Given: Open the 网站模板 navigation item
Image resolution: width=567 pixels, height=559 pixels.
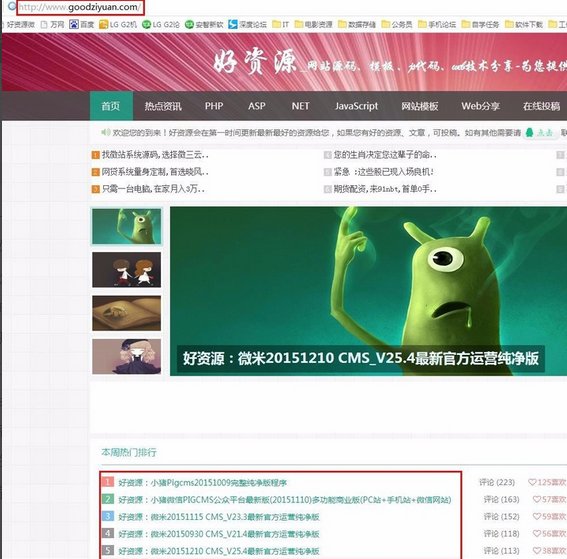Looking at the screenshot, I should pyautogui.click(x=419, y=106).
